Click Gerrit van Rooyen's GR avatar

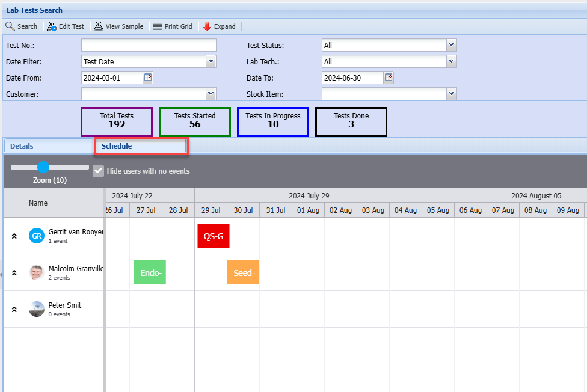pyautogui.click(x=37, y=236)
